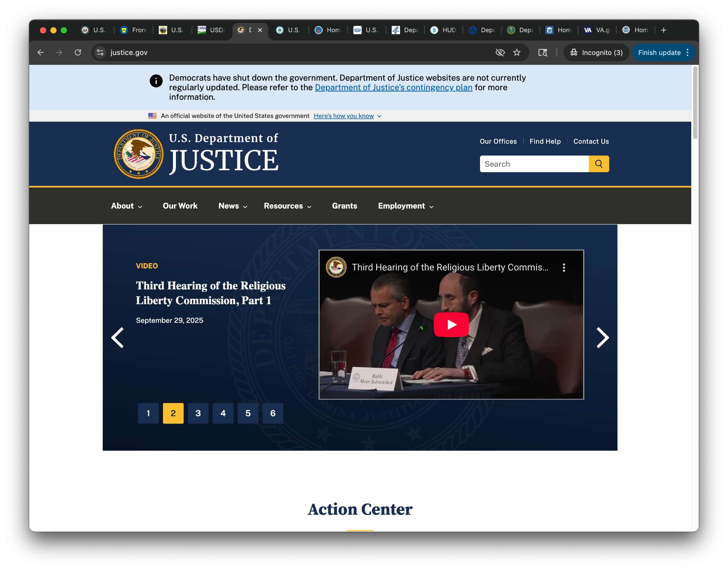This screenshot has height=570, width=728.
Task: Click the Department of Justice seal logo
Action: pyautogui.click(x=139, y=154)
